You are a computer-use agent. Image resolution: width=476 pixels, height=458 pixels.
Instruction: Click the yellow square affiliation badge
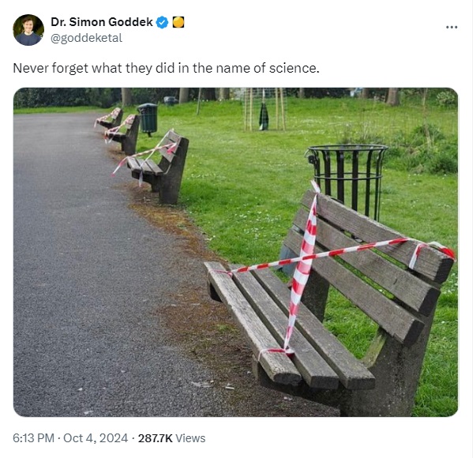tap(178, 22)
